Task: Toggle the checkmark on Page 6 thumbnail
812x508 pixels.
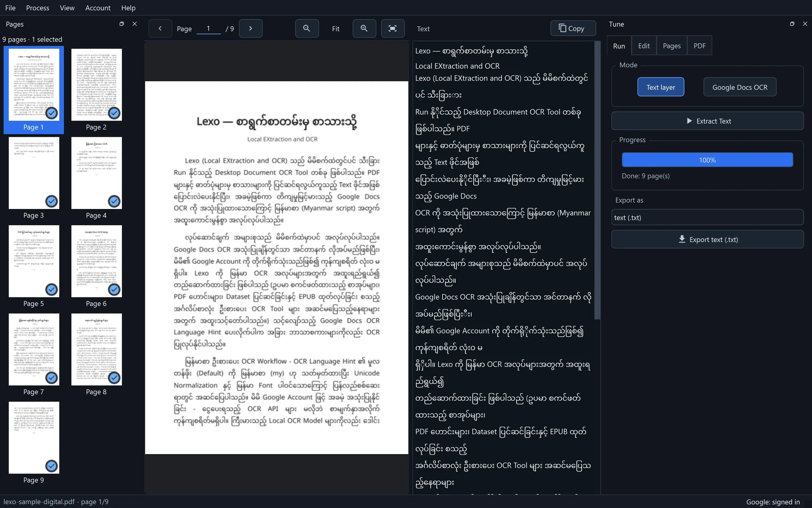Action: point(114,290)
